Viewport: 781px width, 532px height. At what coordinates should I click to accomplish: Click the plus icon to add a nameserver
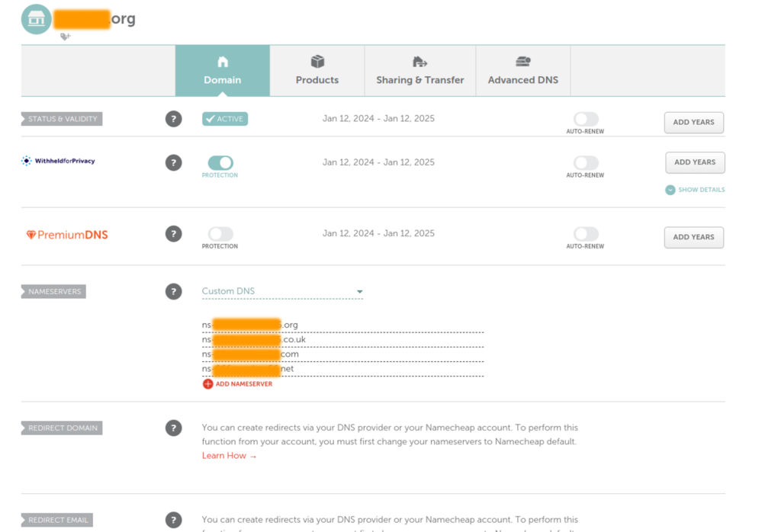point(207,384)
